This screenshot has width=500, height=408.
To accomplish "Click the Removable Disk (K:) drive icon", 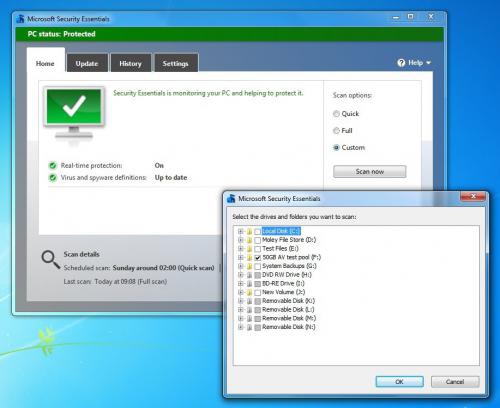I will click(249, 301).
